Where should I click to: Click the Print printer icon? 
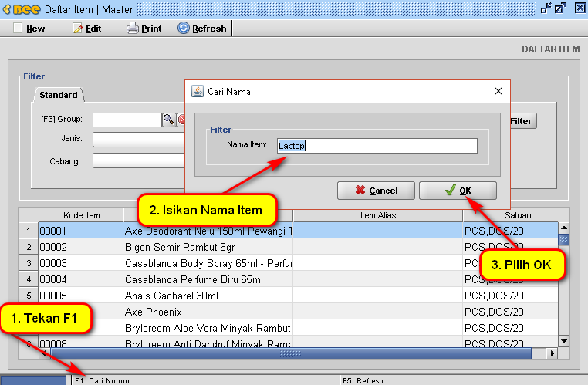pyautogui.click(x=133, y=29)
